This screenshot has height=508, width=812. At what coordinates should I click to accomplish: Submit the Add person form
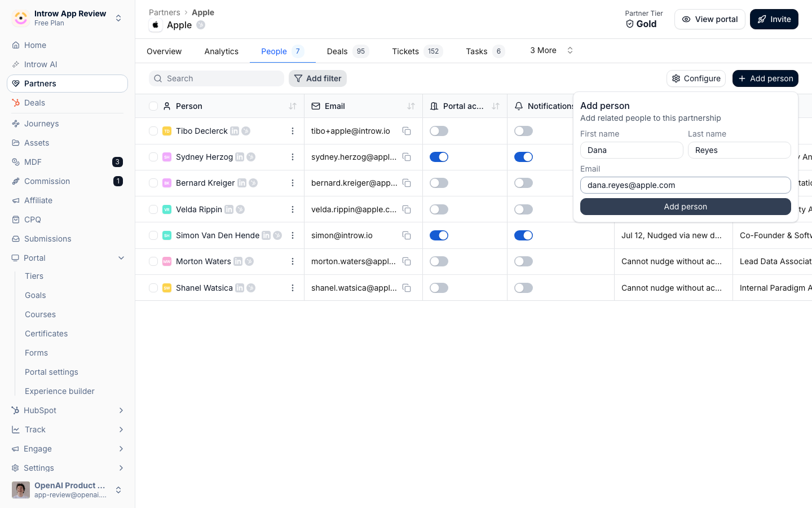click(x=686, y=207)
